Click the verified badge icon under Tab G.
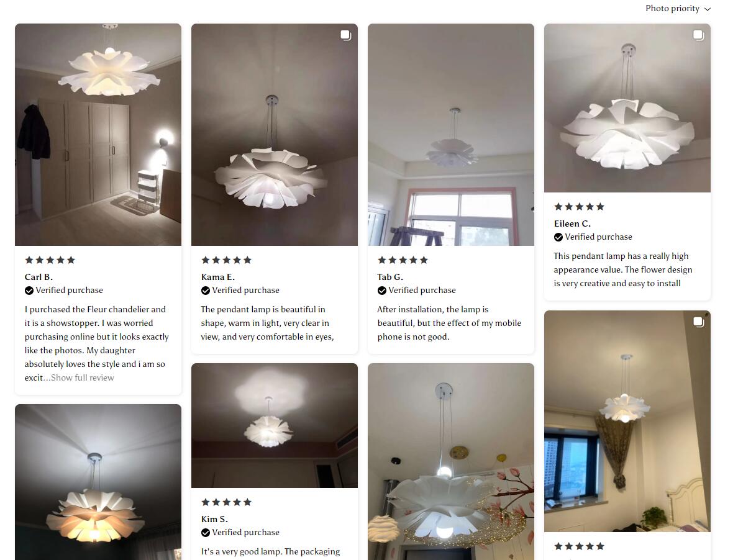 pos(382,291)
